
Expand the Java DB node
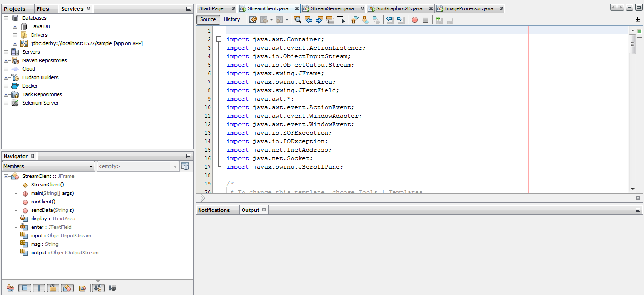point(15,26)
